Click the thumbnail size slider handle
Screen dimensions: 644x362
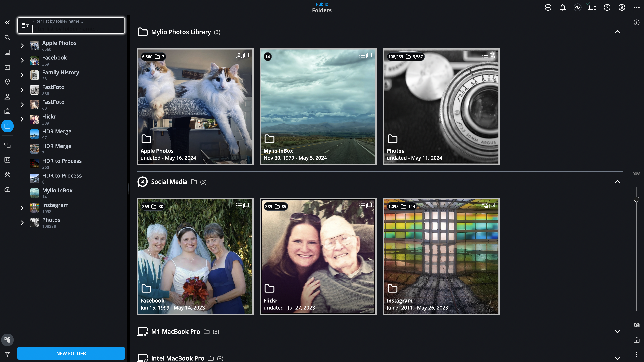636,199
